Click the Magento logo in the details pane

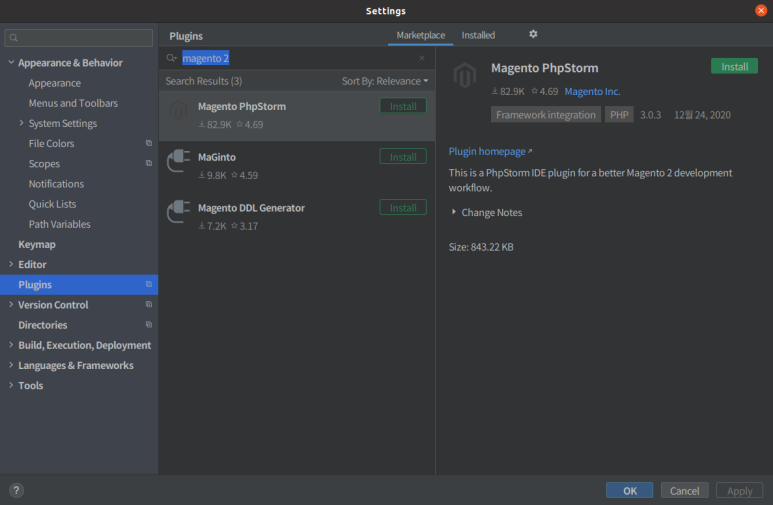tap(465, 75)
